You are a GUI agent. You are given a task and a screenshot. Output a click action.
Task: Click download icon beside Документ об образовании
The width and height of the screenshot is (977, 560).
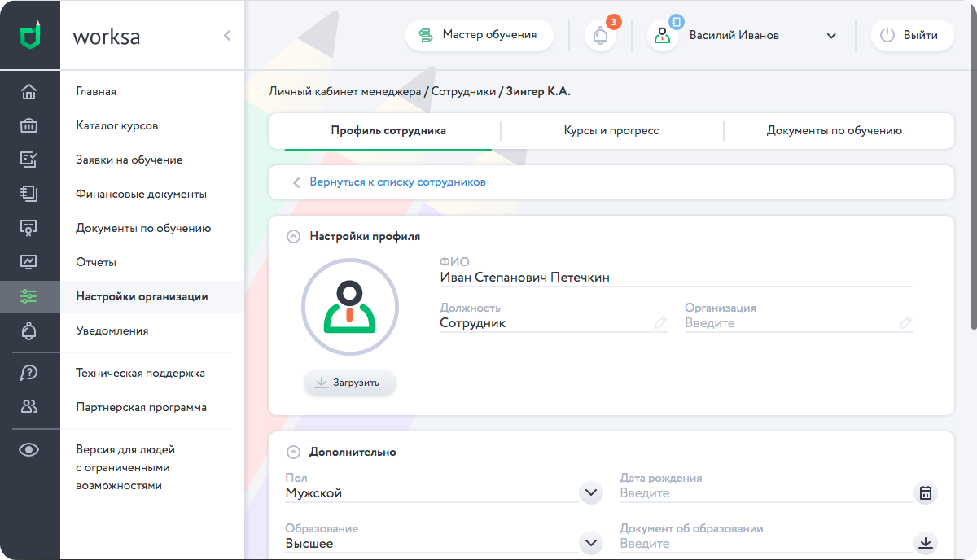click(925, 543)
